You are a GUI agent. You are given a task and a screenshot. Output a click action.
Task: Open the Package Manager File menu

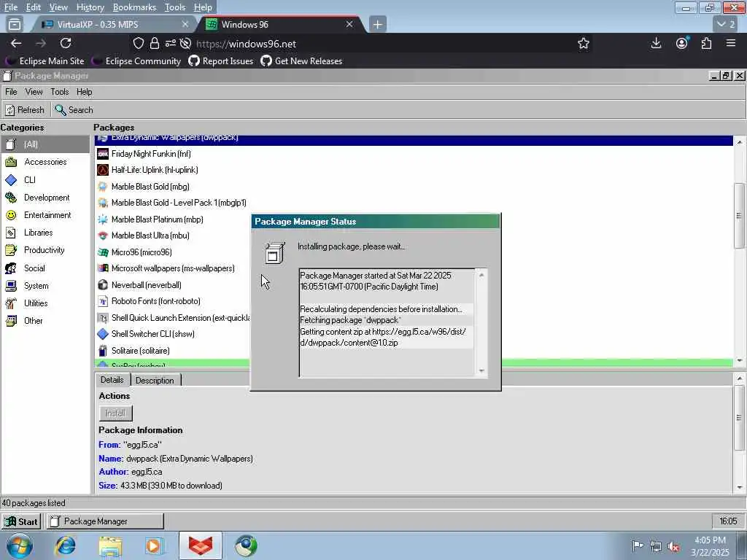tap(11, 92)
